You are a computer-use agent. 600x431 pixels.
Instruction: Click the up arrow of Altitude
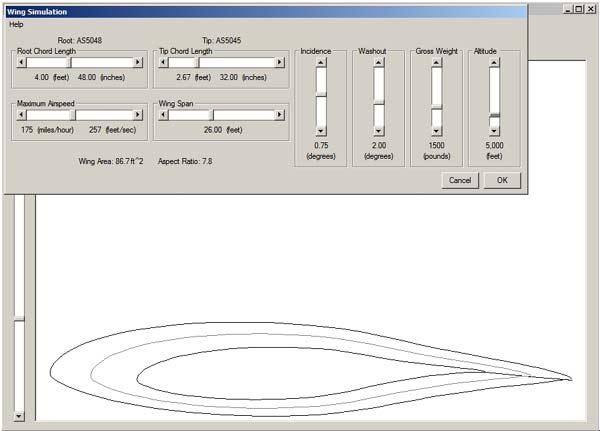pos(494,62)
